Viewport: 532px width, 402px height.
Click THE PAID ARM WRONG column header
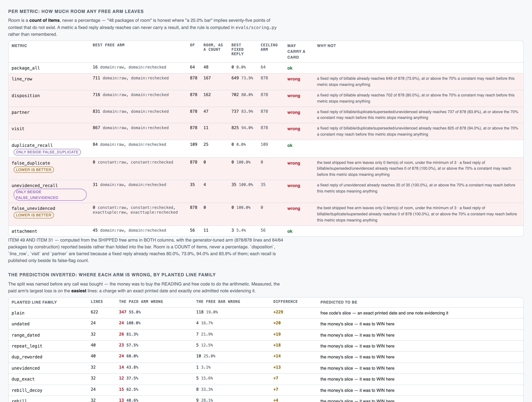[x=141, y=301]
